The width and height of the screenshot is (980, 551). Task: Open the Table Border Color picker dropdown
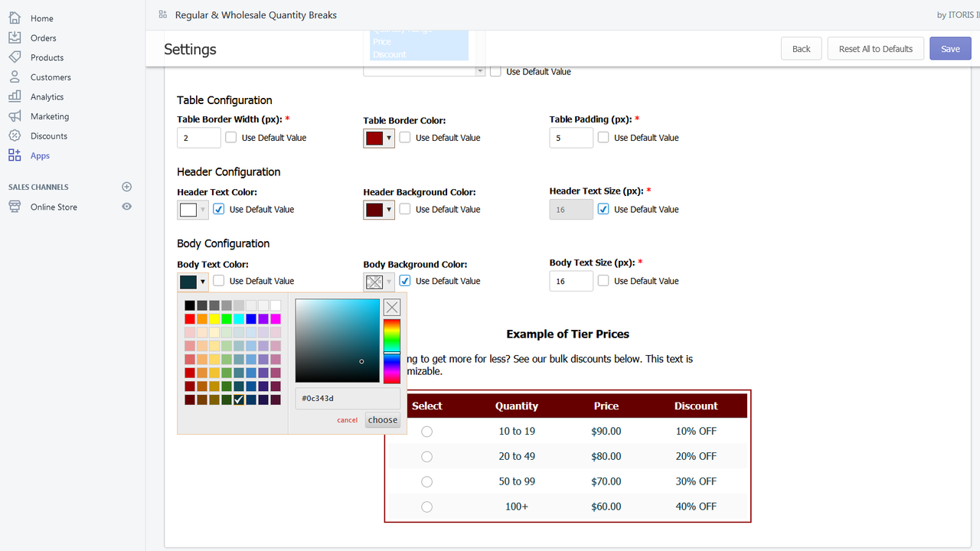click(379, 138)
